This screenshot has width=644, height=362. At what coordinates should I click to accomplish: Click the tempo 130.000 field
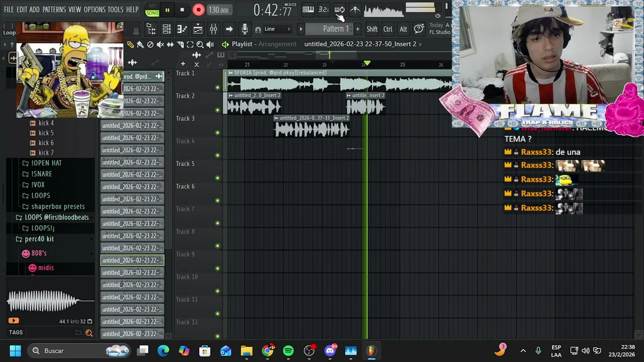tap(219, 10)
